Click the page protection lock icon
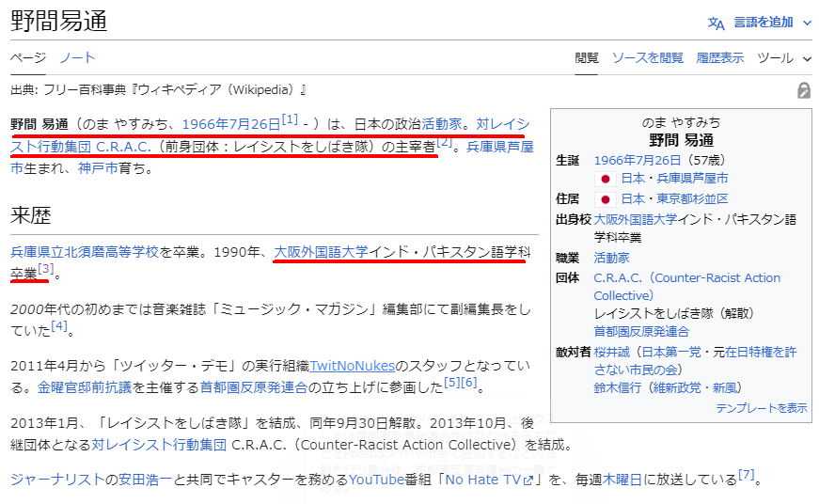The width and height of the screenshot is (819, 504). click(804, 90)
